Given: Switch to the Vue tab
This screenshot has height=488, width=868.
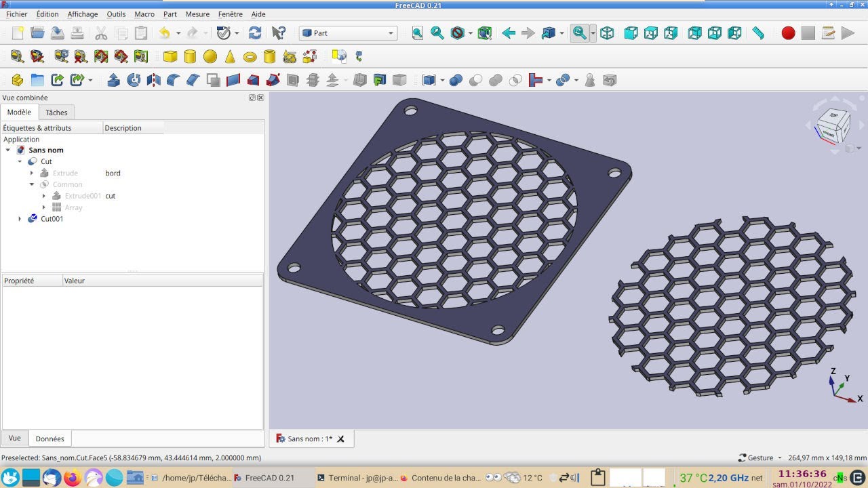Looking at the screenshot, I should (x=15, y=439).
